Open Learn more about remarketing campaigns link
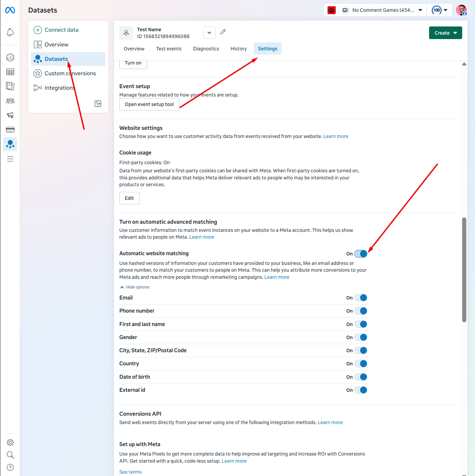475x476 pixels. pyautogui.click(x=277, y=277)
